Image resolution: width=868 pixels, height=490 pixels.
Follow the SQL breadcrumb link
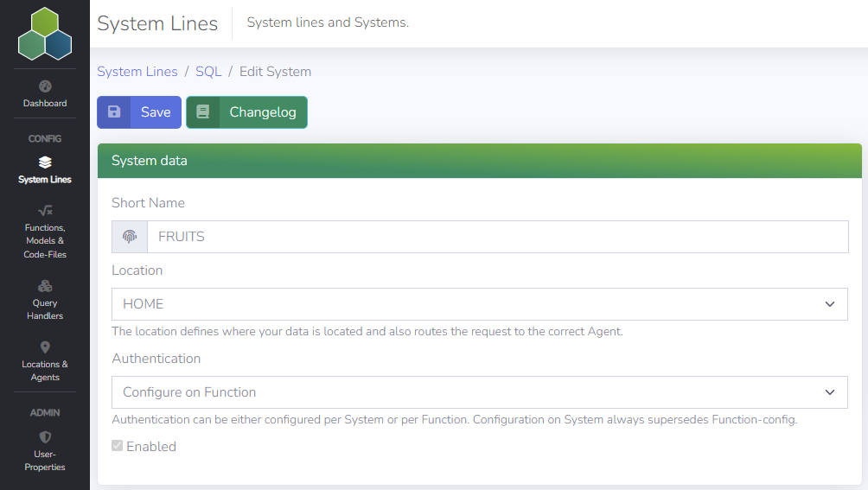coord(208,72)
